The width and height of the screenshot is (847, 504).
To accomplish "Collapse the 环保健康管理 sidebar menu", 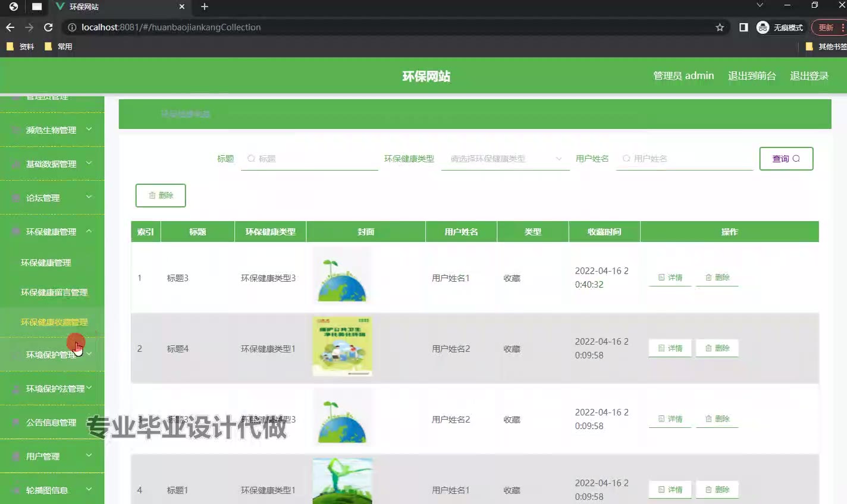I will pyautogui.click(x=52, y=231).
